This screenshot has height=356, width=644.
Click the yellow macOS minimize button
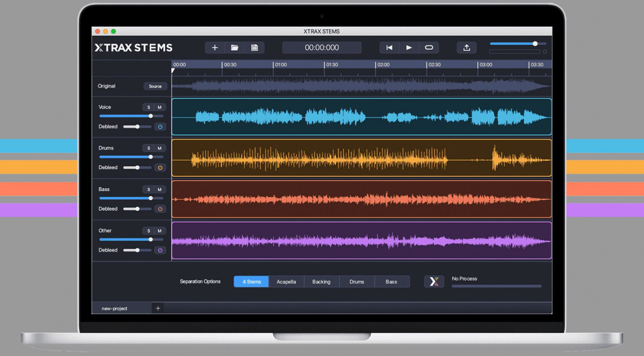(x=105, y=31)
